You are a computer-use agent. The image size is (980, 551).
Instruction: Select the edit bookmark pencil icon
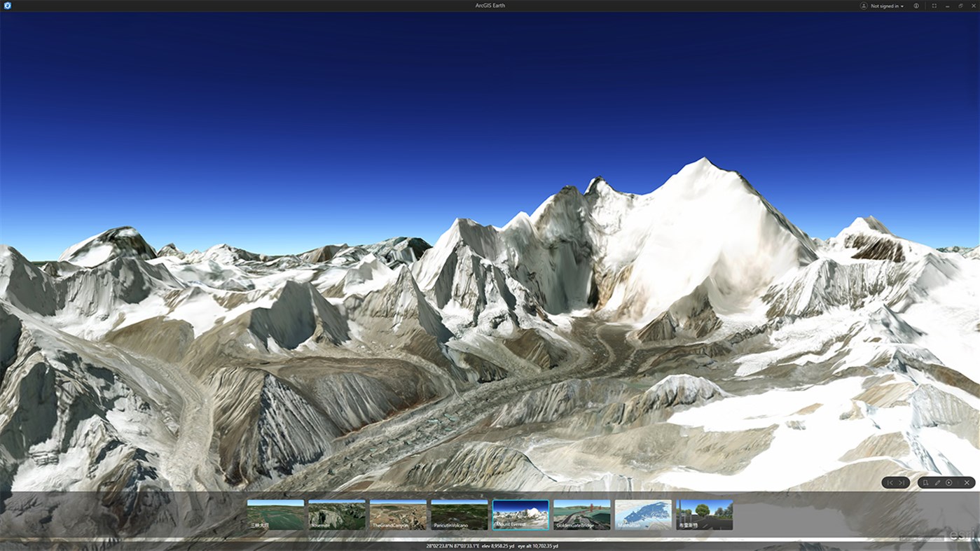click(x=936, y=482)
